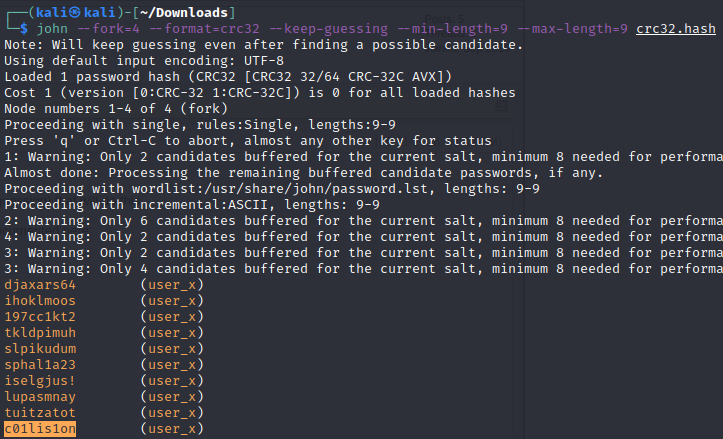Image resolution: width=723 pixels, height=439 pixels.
Task: Click the john command word
Action: point(52,29)
